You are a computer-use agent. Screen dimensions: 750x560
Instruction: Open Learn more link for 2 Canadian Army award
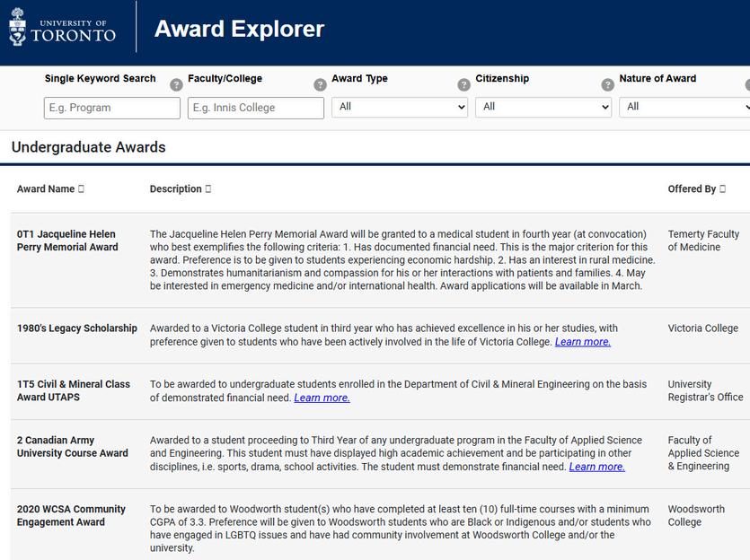(597, 467)
